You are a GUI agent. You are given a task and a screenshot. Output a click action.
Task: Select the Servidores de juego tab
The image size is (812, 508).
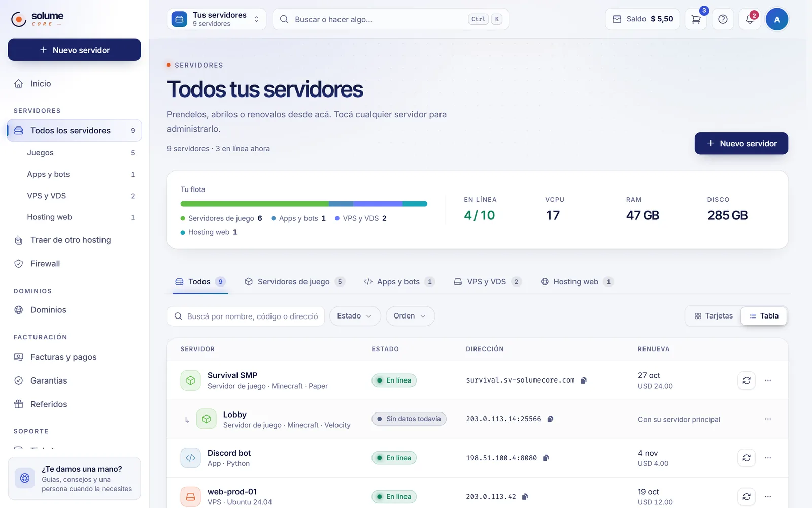(295, 282)
